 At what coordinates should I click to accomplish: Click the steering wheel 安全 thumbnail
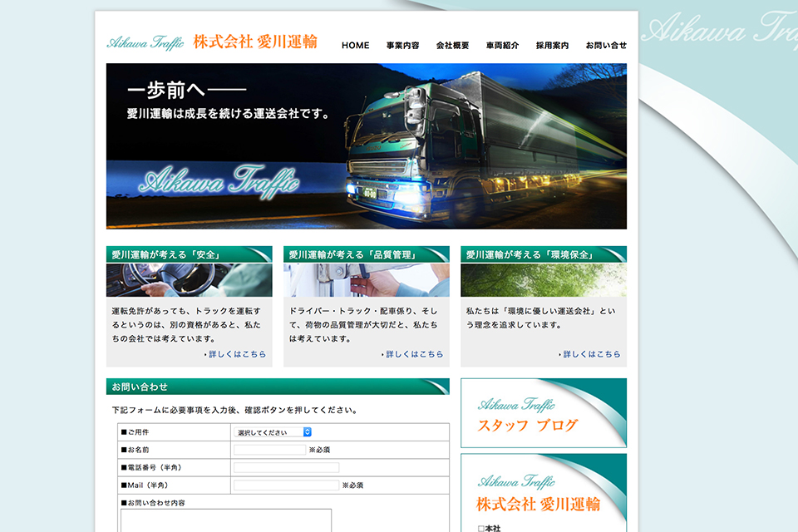coord(189,280)
